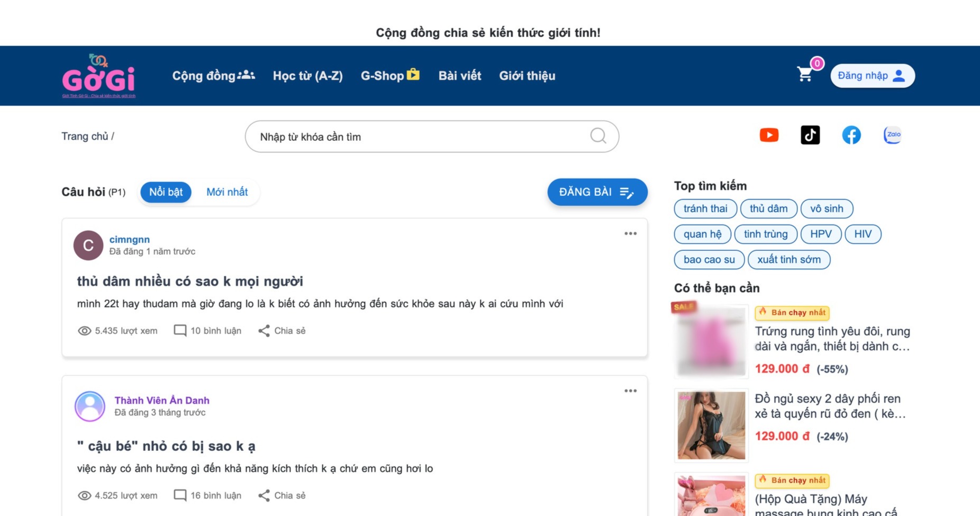Open the Cộng đồng menu
Viewport: 980px width, 516px height.
[213, 76]
